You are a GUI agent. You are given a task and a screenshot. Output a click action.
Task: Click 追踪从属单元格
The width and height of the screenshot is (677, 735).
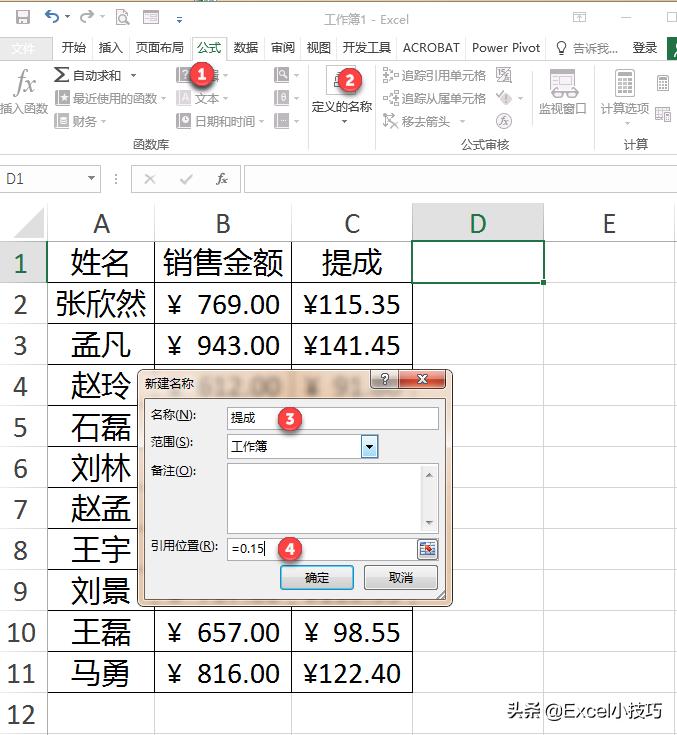(434, 98)
